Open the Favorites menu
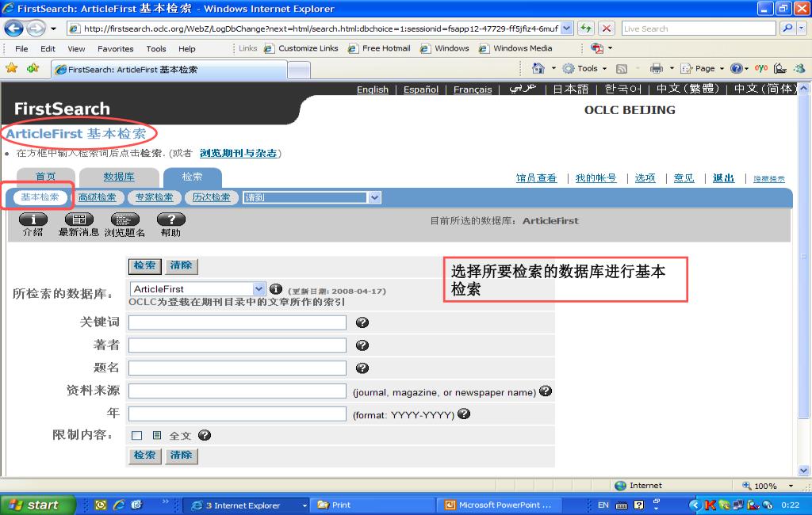Screen dimensions: 812x515 (116, 48)
